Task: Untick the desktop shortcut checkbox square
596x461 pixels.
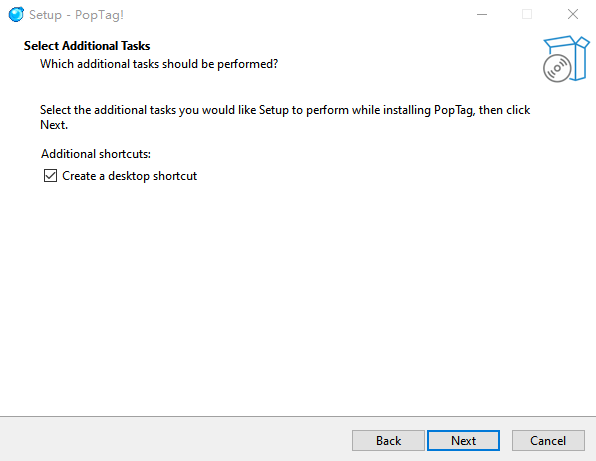Action: (50, 176)
